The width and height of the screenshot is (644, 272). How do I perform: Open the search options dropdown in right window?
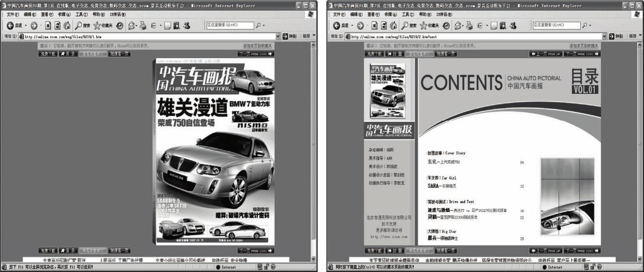590,26
